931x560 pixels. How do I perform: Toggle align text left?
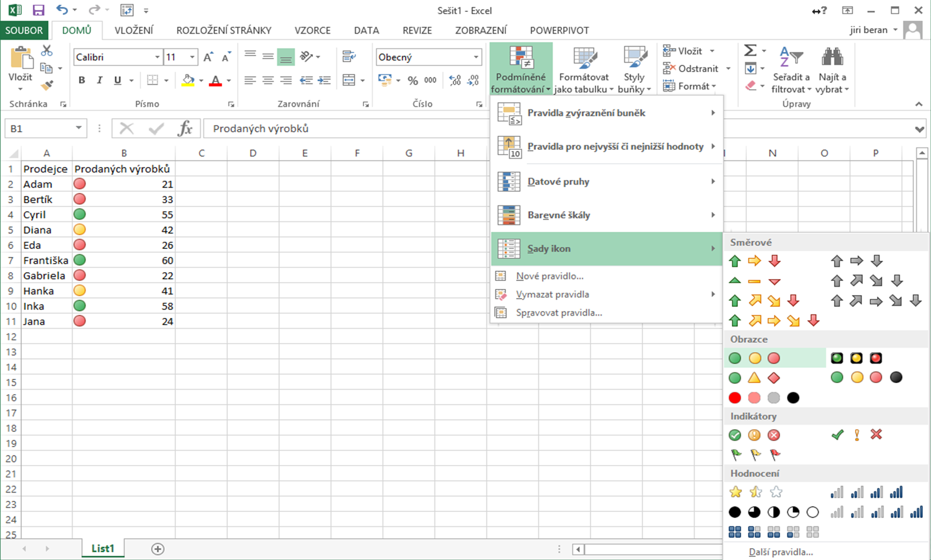[250, 80]
